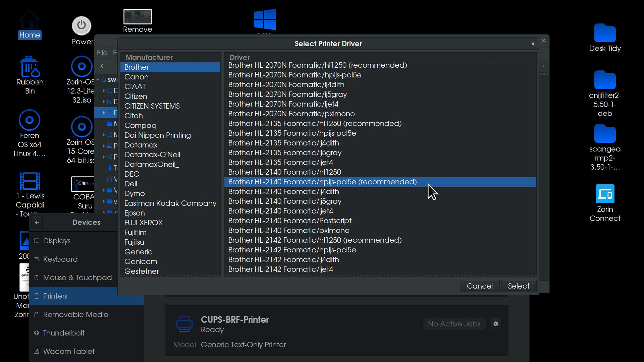Viewport: 644px width, 362px height.
Task: Choose Brother HL-2135 Foomatic/hl1250 recommended driver
Action: pos(315,123)
